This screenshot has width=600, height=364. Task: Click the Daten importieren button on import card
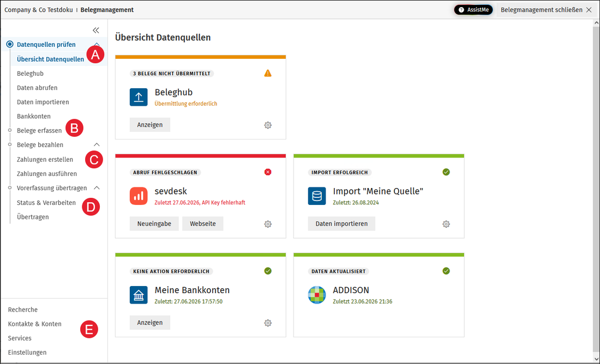point(341,223)
